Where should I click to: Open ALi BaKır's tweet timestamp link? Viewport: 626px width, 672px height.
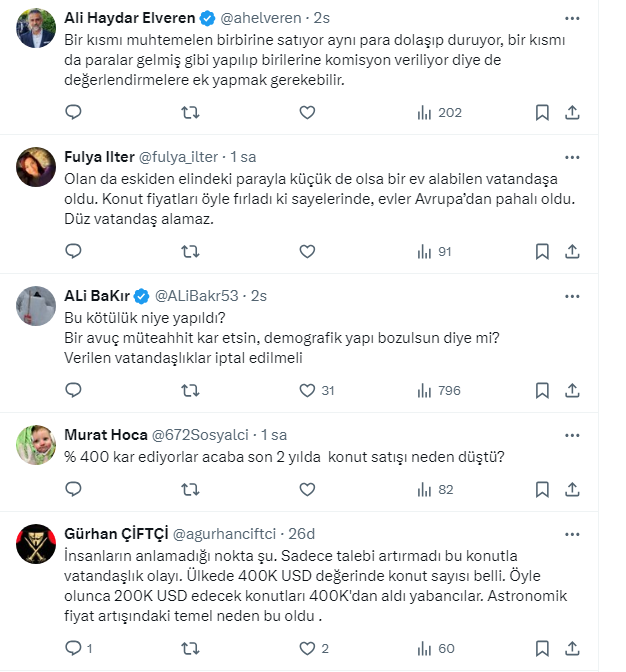point(259,296)
